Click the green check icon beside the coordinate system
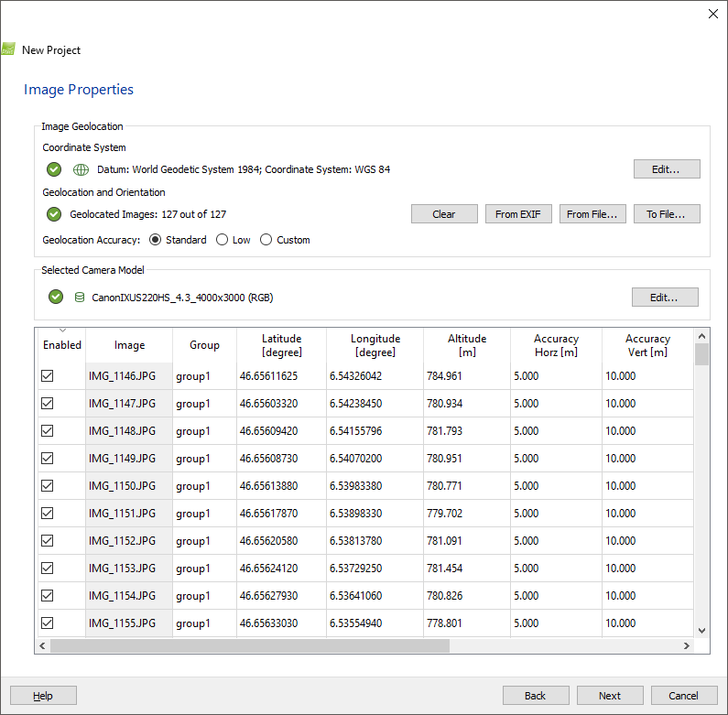Image resolution: width=728 pixels, height=715 pixels. click(54, 169)
